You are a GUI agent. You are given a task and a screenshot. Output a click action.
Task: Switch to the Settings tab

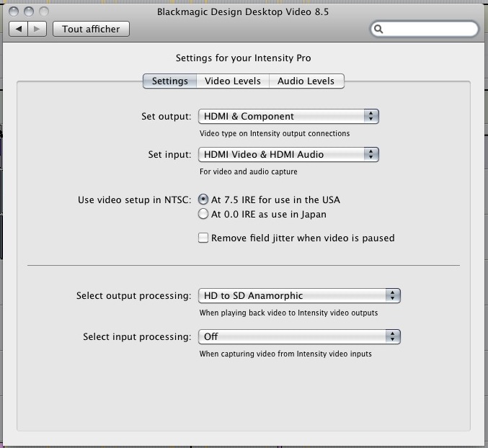click(169, 81)
